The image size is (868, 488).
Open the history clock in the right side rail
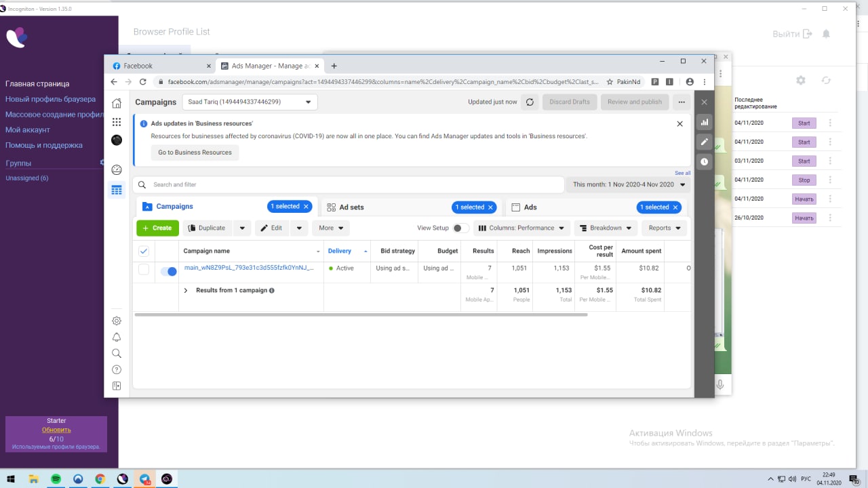point(704,162)
